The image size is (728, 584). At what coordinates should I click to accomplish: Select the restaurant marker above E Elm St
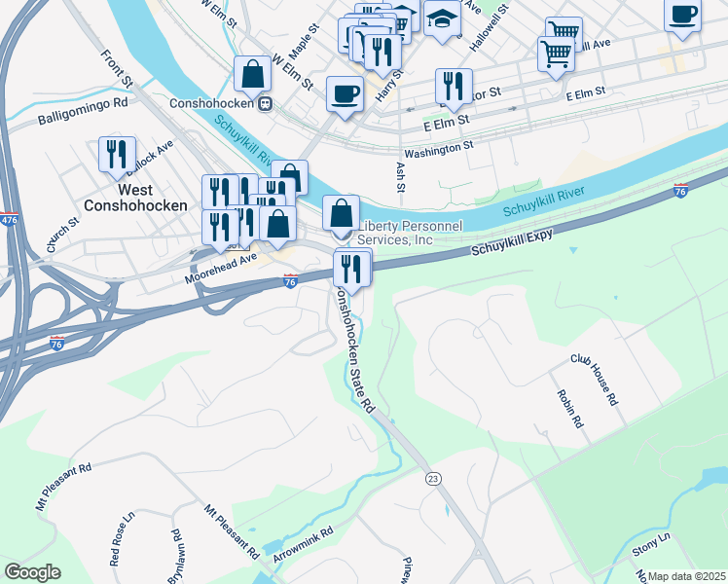[455, 88]
